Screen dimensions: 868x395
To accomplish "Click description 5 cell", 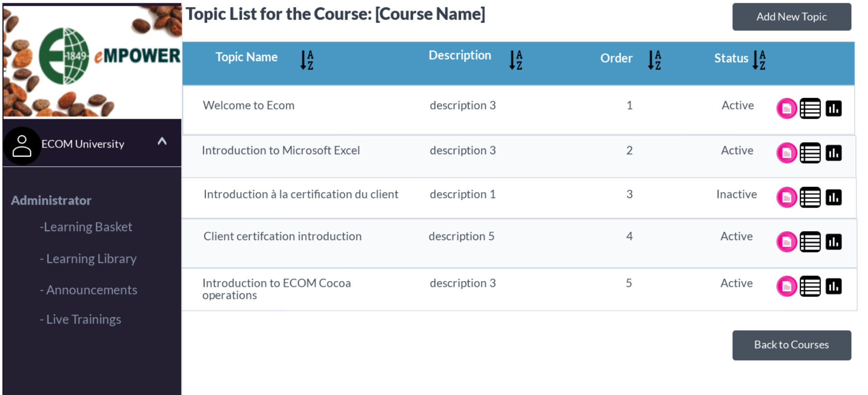I will click(461, 236).
